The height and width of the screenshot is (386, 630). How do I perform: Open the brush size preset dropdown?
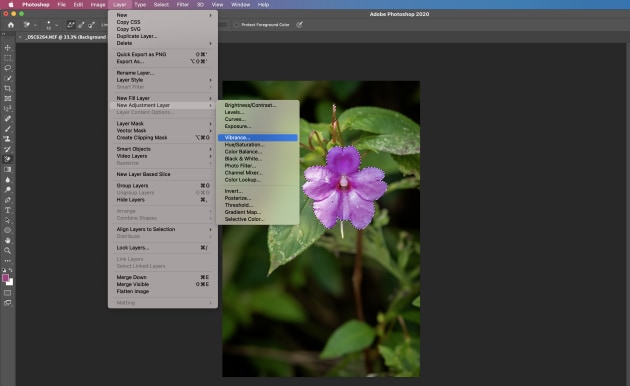pos(56,25)
